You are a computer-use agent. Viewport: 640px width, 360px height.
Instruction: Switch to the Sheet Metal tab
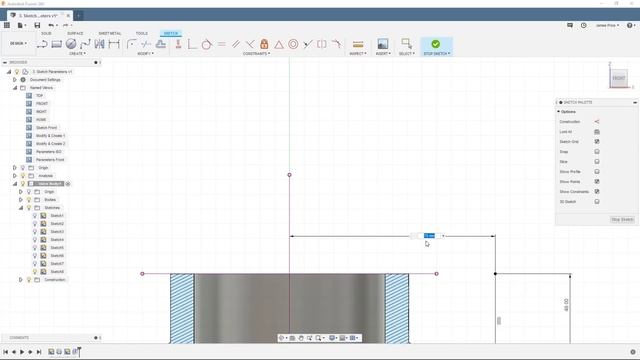click(109, 33)
